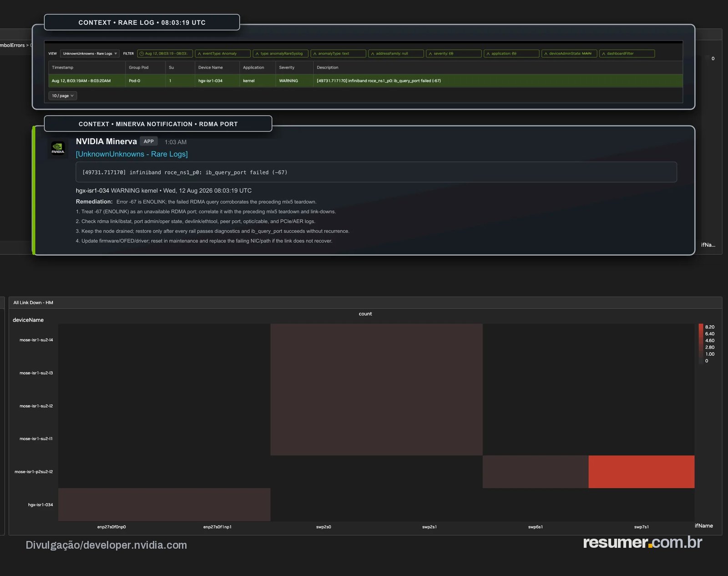Click the swp7s1 axis label
This screenshot has width=728, height=576.
click(642, 527)
